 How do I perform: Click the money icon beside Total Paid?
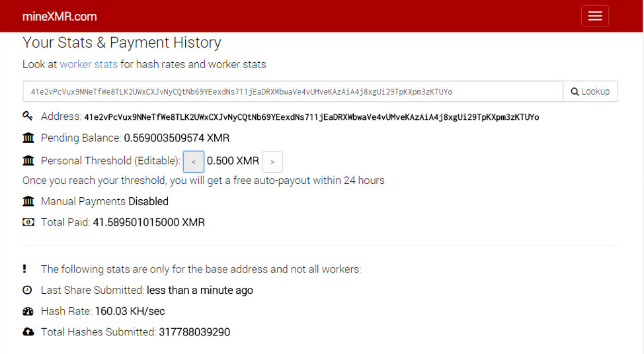[28, 222]
